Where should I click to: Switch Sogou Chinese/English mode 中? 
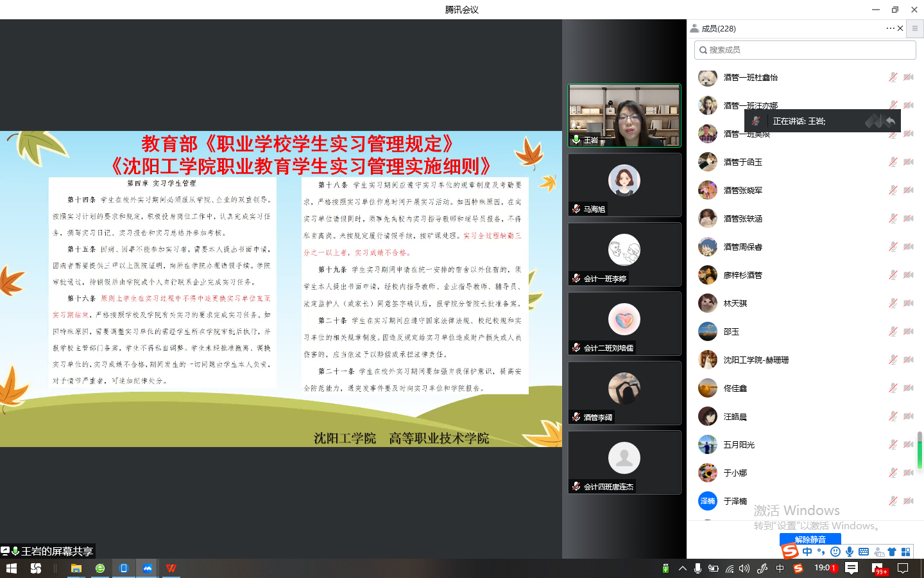pos(807,552)
